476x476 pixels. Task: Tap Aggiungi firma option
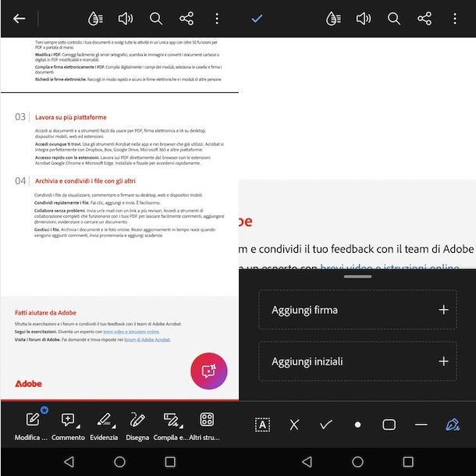[x=357, y=310]
